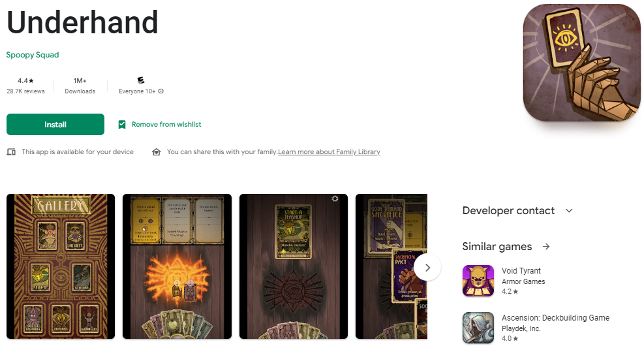The image size is (644, 348).
Task: Toggle the Remove from wishlist checkmark
Action: (x=122, y=125)
